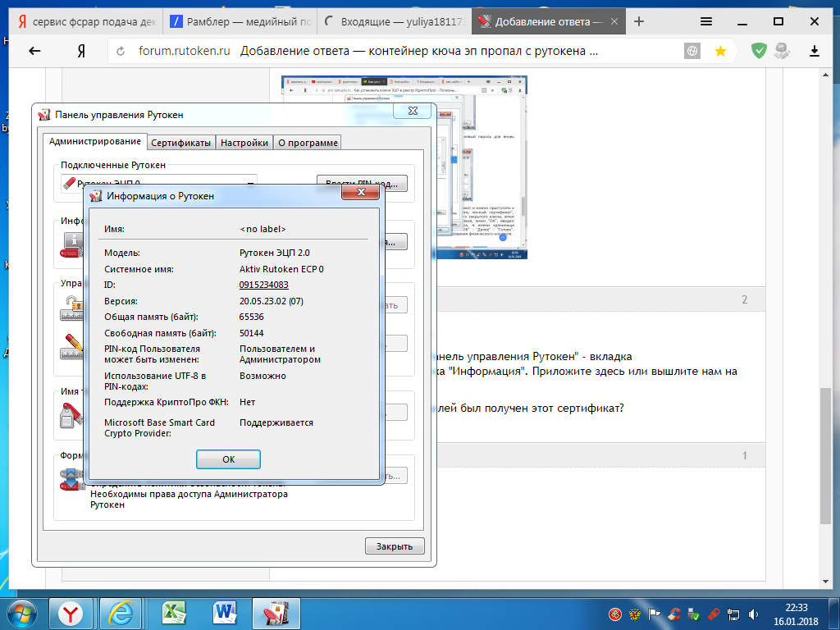Screen dimensions: 840x630
Task: Open Excel from the taskbar
Action: click(x=173, y=612)
